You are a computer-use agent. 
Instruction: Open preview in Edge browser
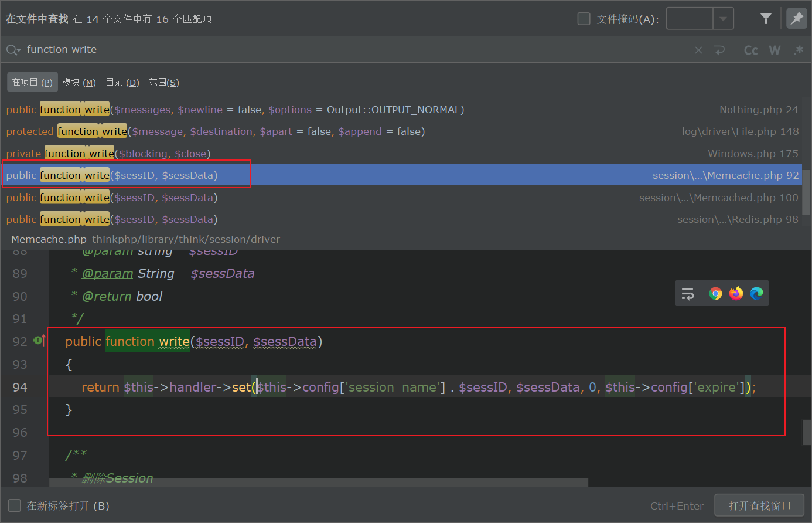(x=756, y=294)
